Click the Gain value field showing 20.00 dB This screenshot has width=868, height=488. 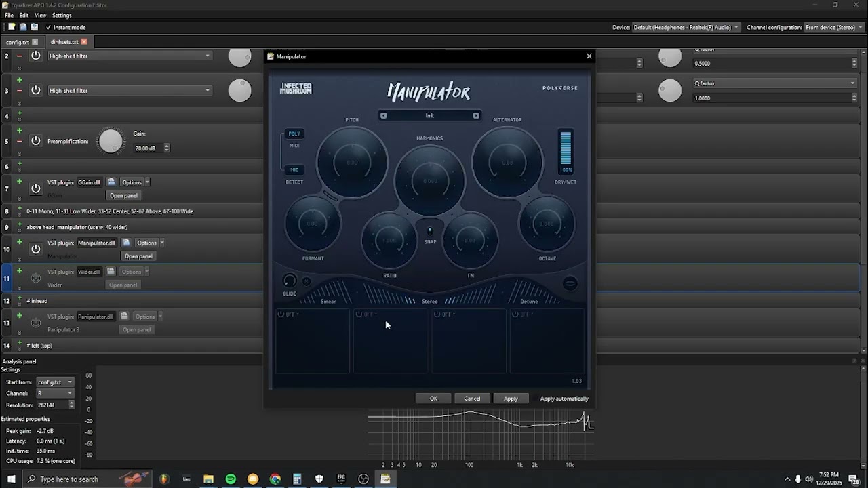coord(149,148)
